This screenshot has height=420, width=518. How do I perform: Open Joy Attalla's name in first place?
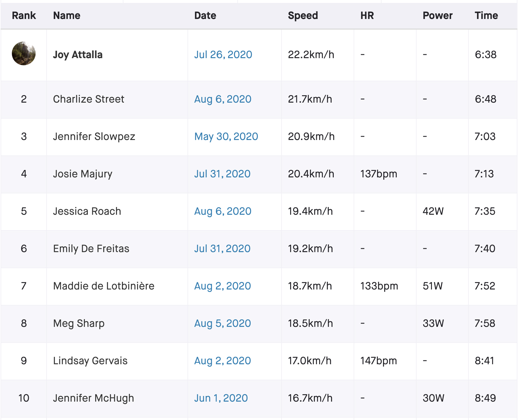pos(78,55)
